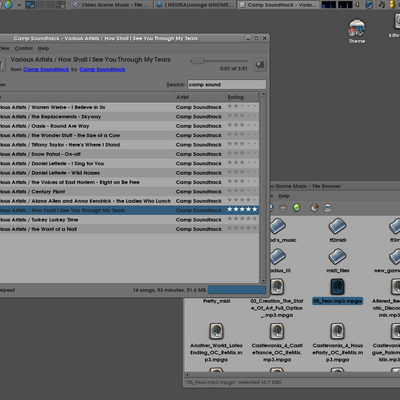Select song 'Snow Patrol - On-off'
The height and width of the screenshot is (400, 400).
tap(129, 154)
